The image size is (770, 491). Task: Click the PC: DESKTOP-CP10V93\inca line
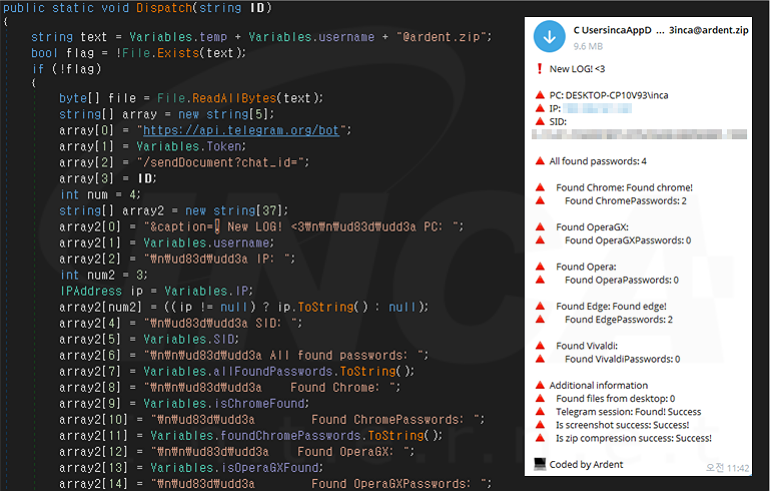[x=608, y=95]
